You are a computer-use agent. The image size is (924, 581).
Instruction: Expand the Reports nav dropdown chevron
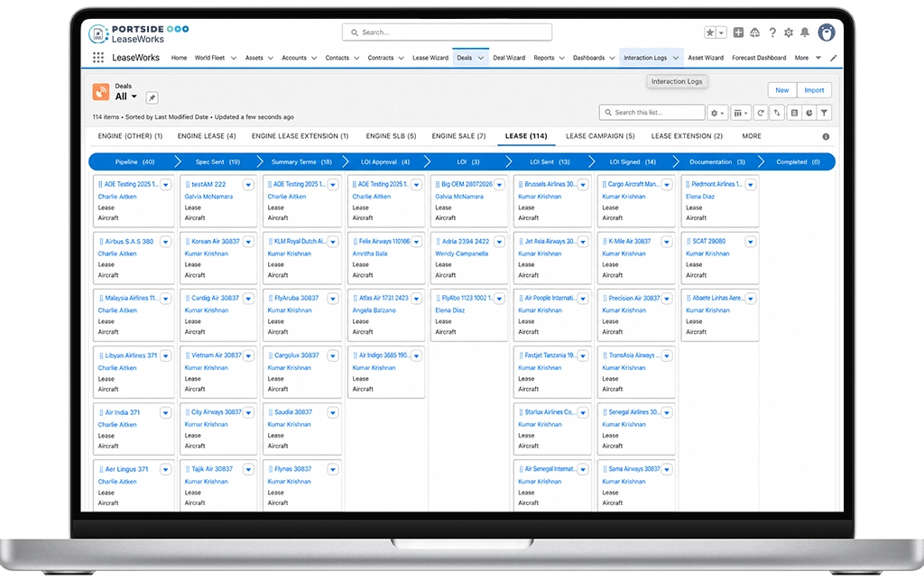[561, 59]
